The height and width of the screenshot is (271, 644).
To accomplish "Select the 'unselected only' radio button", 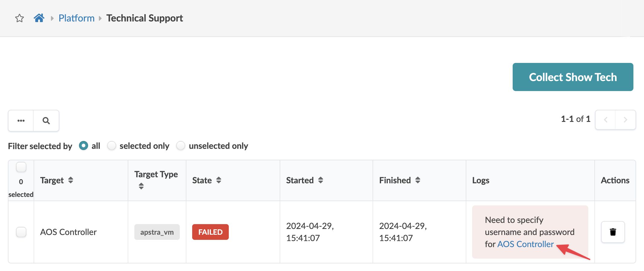I will 181,146.
